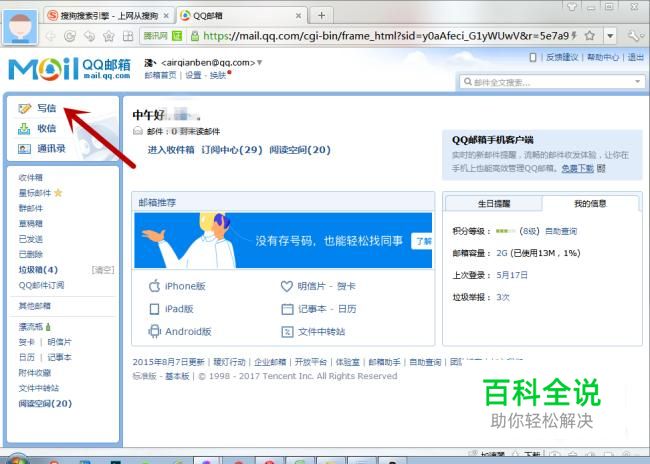This screenshot has height=464, width=650.
Task: Open 附件收藏 in the sidebar
Action: [x=34, y=373]
